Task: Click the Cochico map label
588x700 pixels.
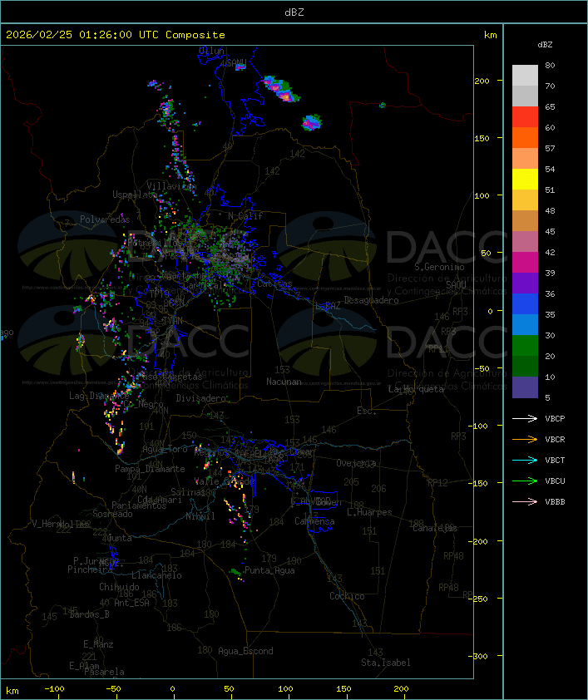Action: (x=347, y=596)
